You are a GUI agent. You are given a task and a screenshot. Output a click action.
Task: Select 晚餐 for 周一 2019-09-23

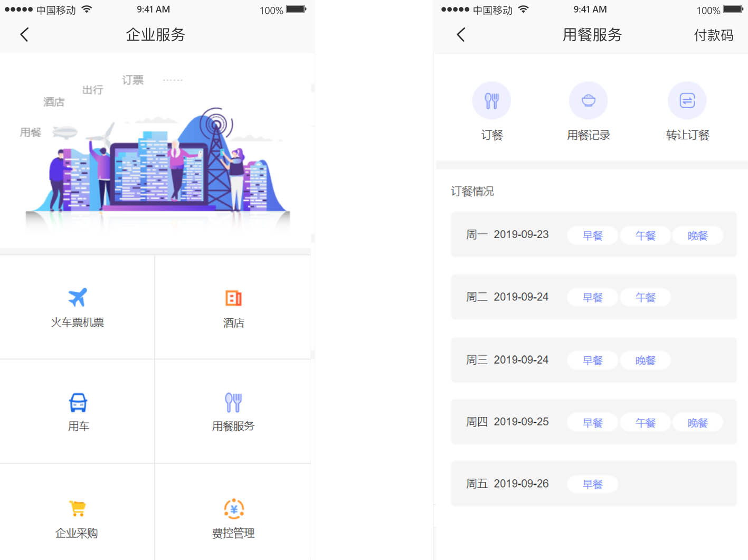pos(697,235)
